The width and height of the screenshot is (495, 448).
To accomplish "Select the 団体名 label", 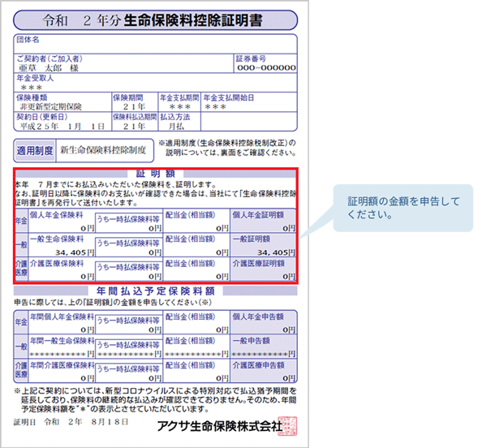I will tap(28, 40).
